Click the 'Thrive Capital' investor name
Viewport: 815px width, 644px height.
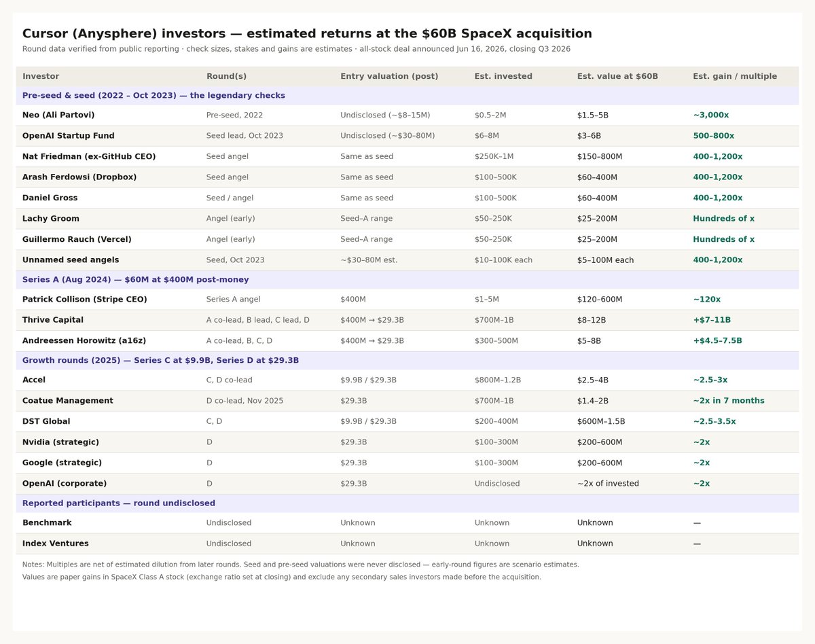(x=53, y=320)
